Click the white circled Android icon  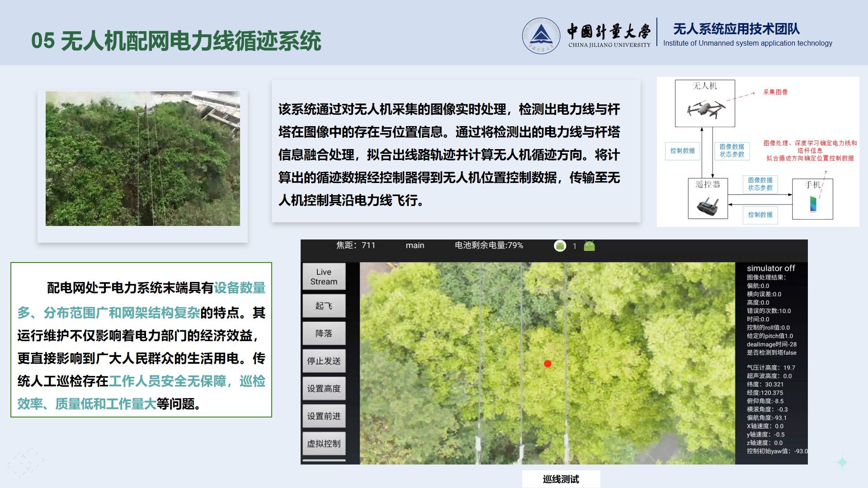pyautogui.click(x=560, y=246)
